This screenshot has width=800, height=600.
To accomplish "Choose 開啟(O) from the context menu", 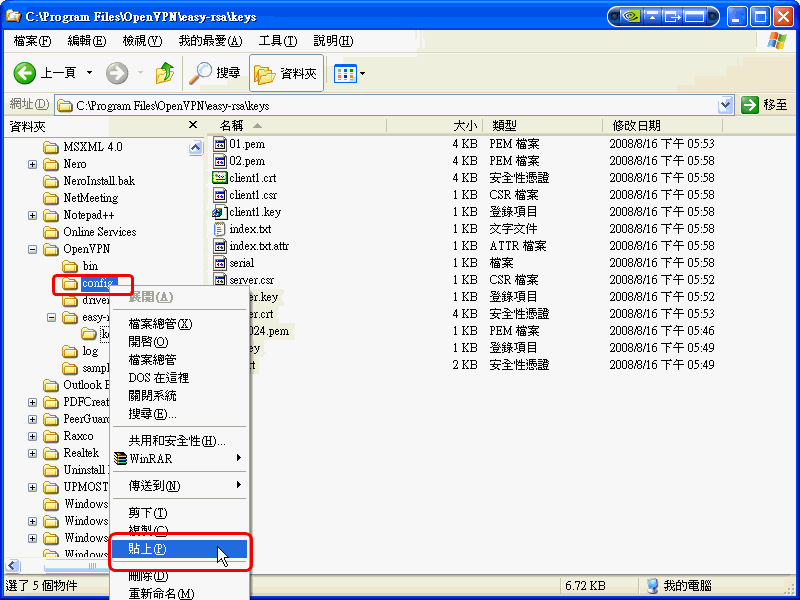I will (x=180, y=342).
